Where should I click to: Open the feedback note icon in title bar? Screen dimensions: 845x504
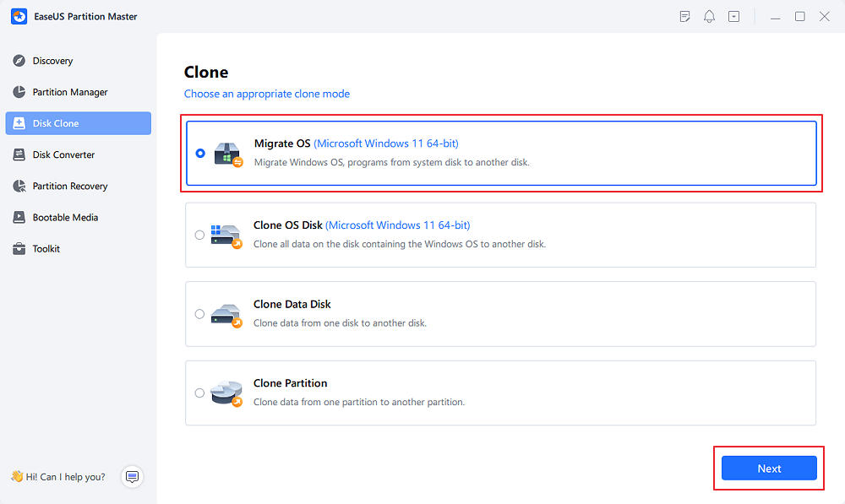point(685,16)
